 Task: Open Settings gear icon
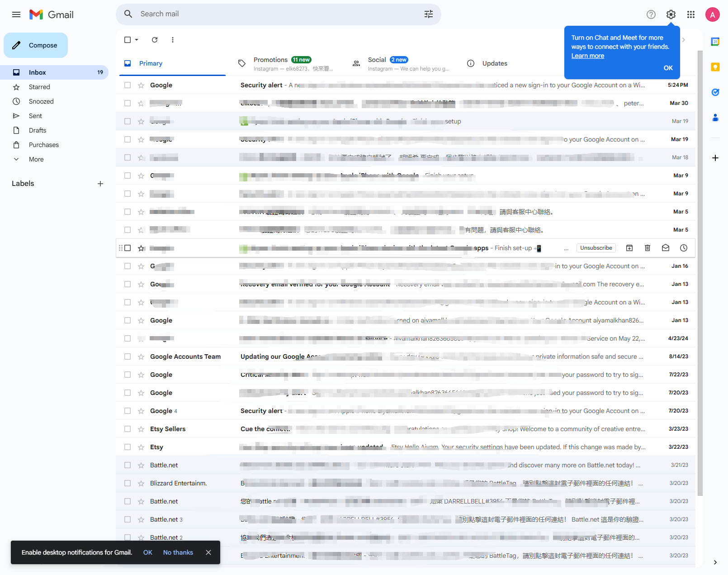[671, 14]
